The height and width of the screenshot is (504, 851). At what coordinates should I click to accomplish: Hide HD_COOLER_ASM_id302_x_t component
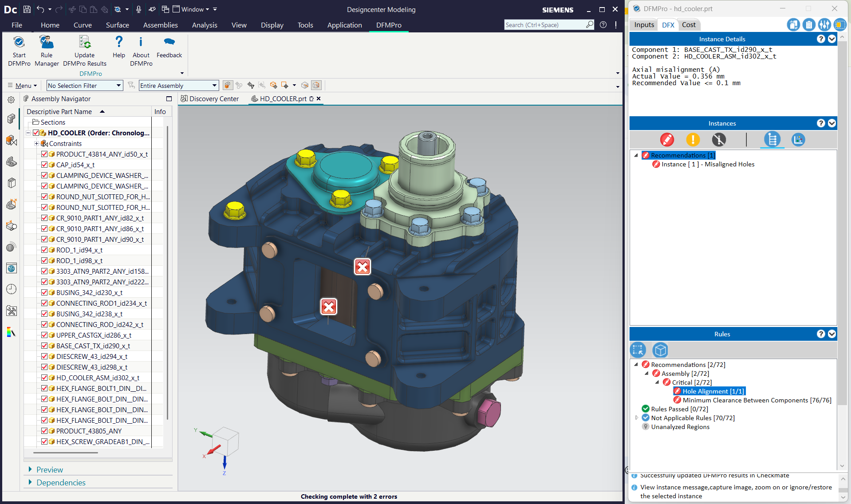44,378
